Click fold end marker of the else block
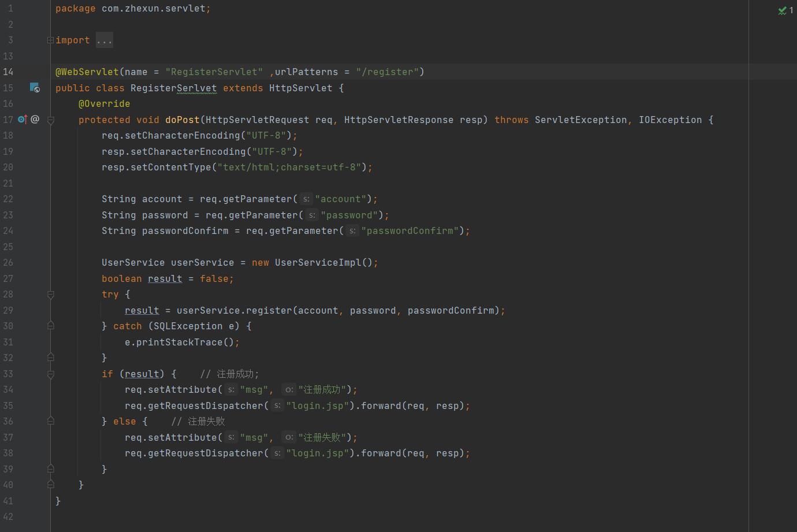Image resolution: width=797 pixels, height=532 pixels. [x=50, y=468]
